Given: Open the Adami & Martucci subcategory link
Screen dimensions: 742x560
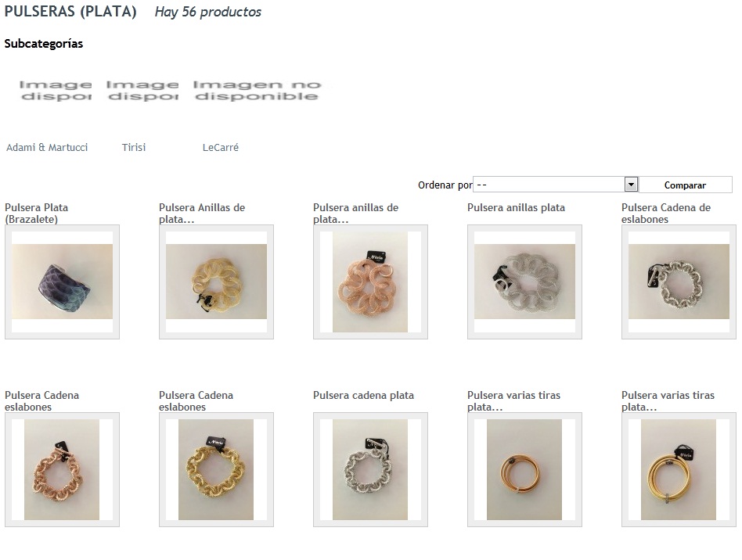Looking at the screenshot, I should [x=47, y=148].
